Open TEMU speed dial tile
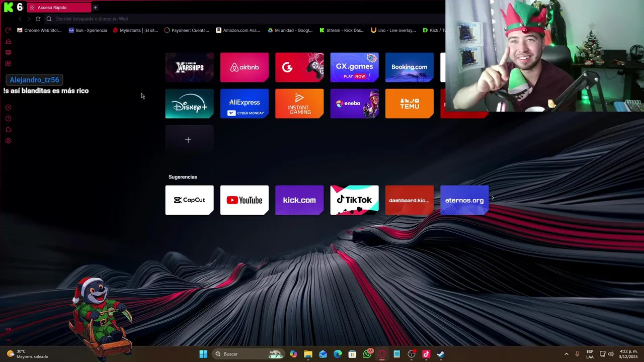The width and height of the screenshot is (644, 362). [410, 104]
